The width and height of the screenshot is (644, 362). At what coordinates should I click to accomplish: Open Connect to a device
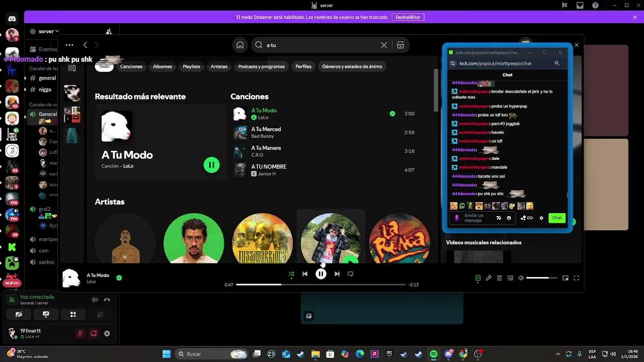tap(510, 278)
